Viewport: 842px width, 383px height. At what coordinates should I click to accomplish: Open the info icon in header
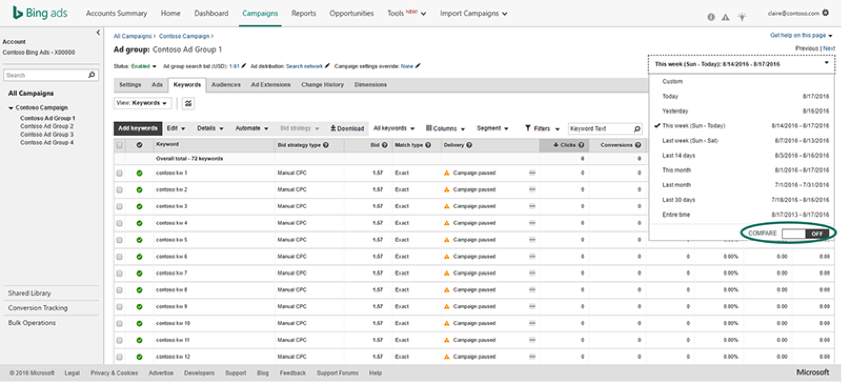point(711,17)
